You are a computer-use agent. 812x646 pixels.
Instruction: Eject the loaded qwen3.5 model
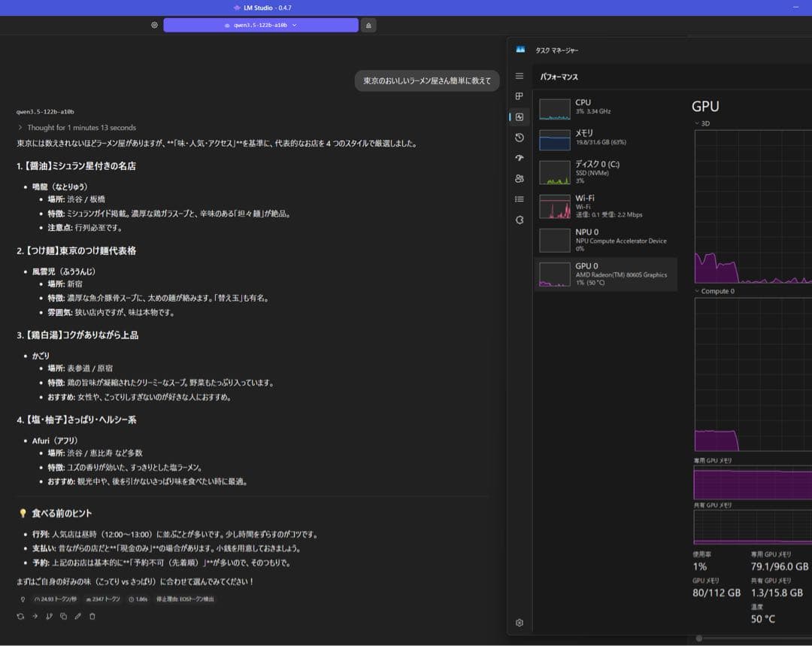click(368, 25)
